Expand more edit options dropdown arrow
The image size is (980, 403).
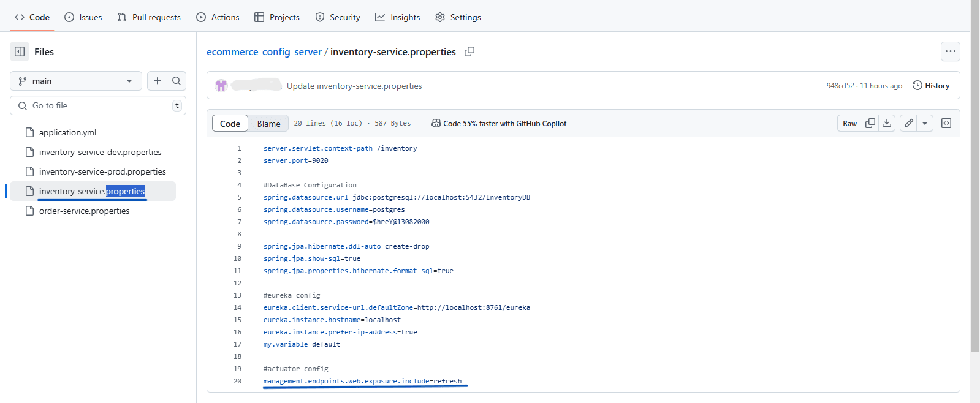pos(925,123)
